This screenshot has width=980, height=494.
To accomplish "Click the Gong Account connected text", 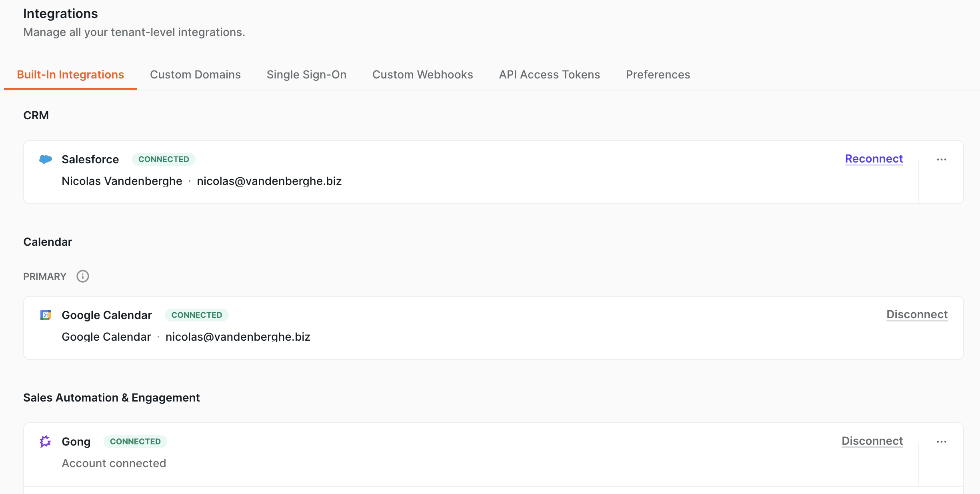I will tap(114, 463).
